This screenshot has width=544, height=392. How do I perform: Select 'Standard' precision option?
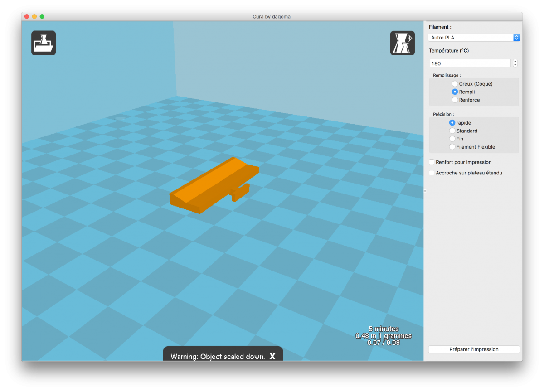[463, 131]
